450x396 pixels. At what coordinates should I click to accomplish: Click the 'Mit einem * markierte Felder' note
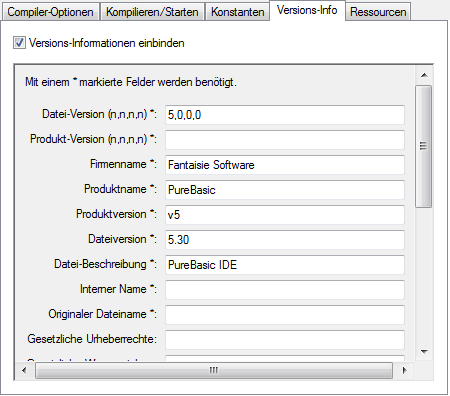[131, 82]
